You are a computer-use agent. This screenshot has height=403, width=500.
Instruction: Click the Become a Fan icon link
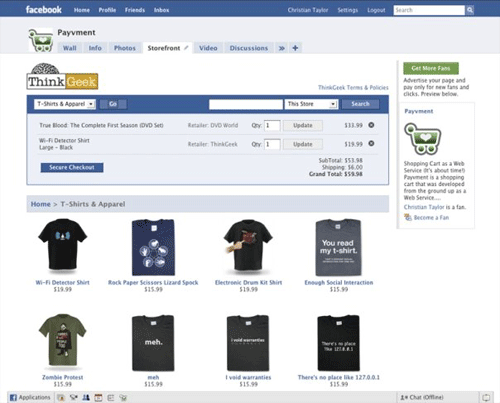pyautogui.click(x=408, y=217)
